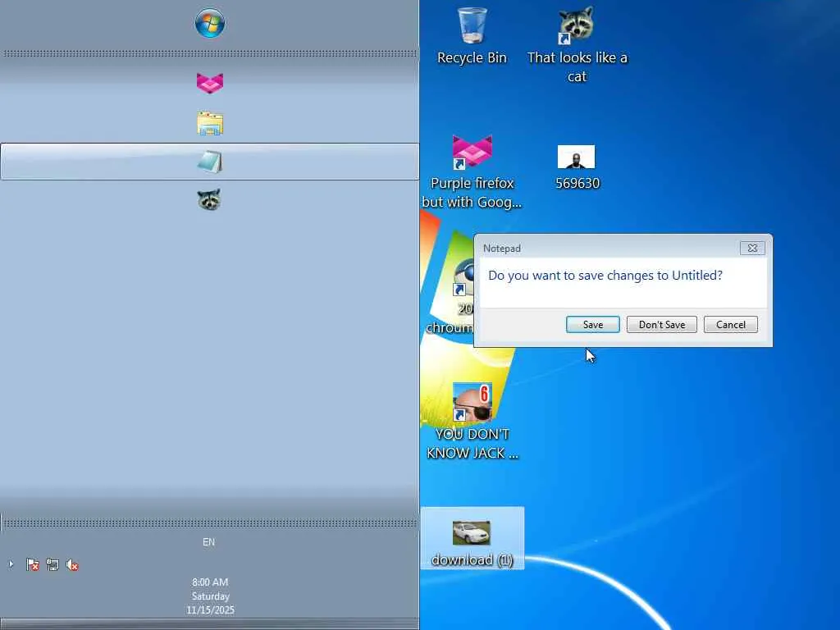The height and width of the screenshot is (630, 840).
Task: Choose Don't Save in Notepad dialog
Action: [x=662, y=325]
